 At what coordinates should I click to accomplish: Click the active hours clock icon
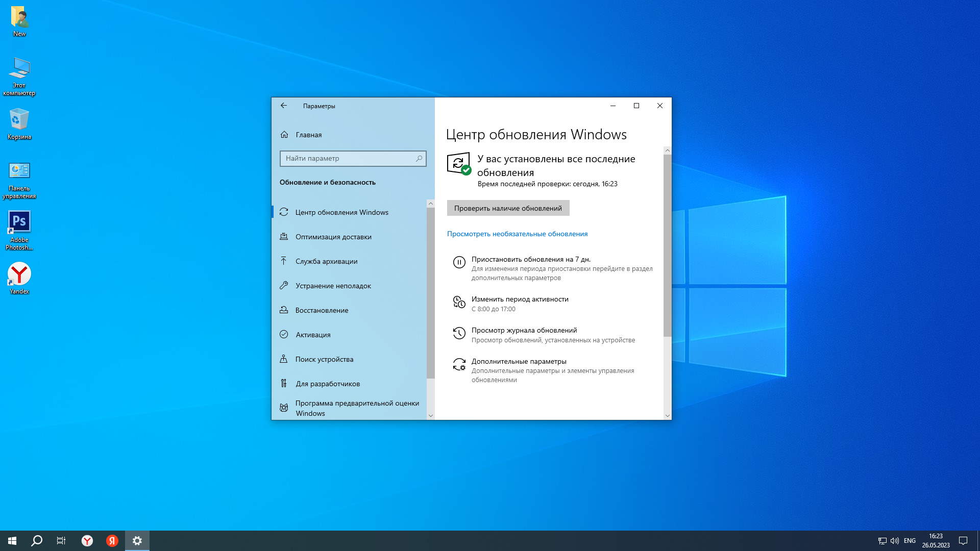459,303
